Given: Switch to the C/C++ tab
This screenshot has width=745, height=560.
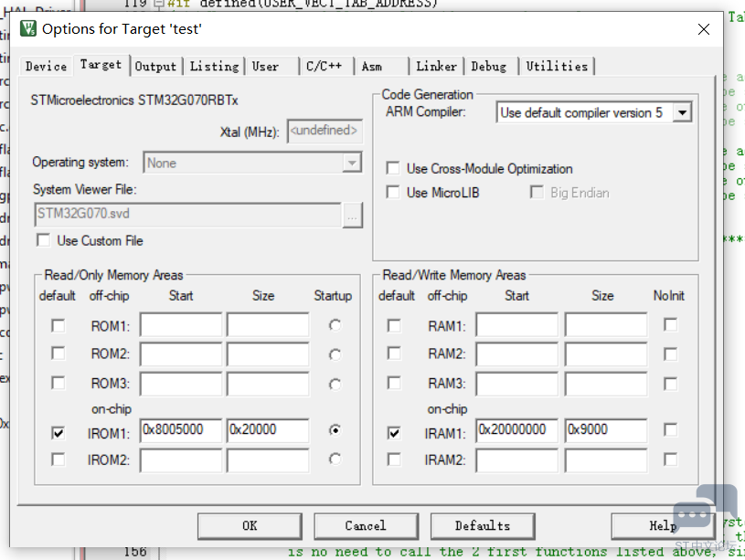Looking at the screenshot, I should click(x=324, y=66).
